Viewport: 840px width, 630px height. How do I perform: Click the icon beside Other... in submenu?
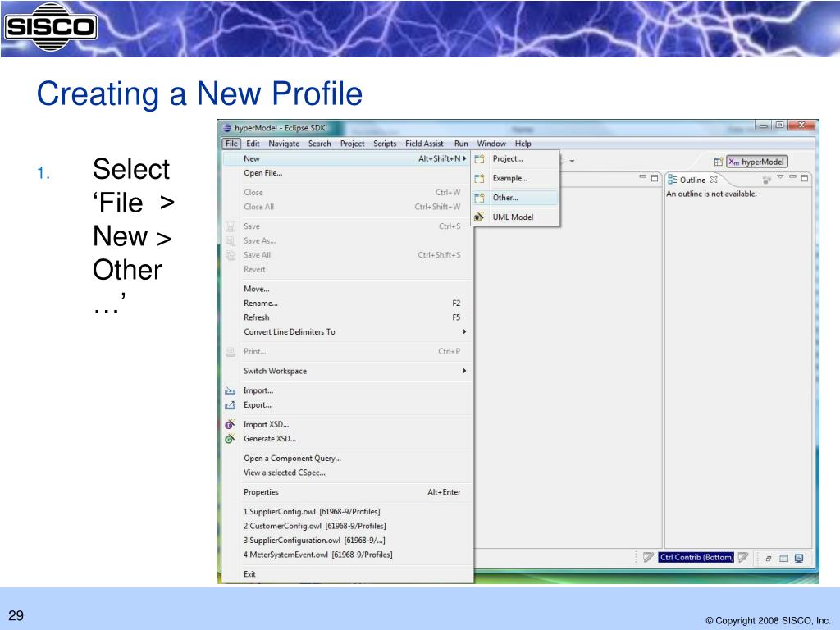pyautogui.click(x=479, y=198)
